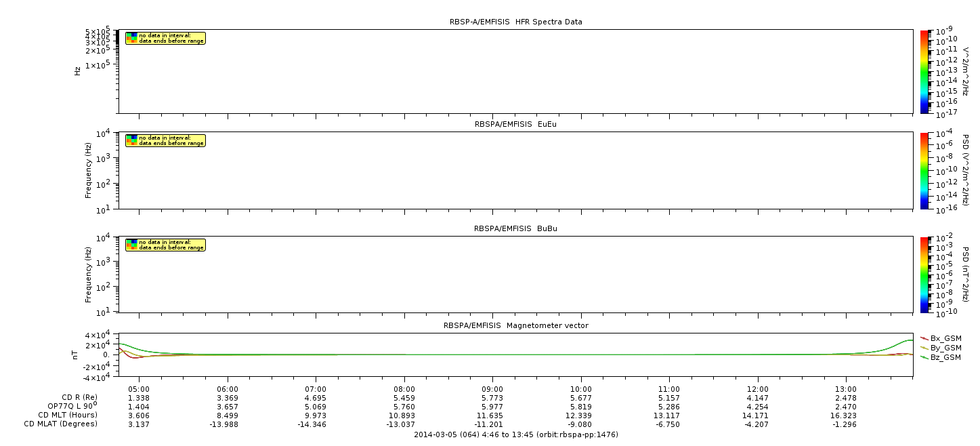Image resolution: width=980 pixels, height=446 pixels.
Task: Click the 'CD MLAT (Degrees)' ephemeris row label
Action: tap(62, 424)
